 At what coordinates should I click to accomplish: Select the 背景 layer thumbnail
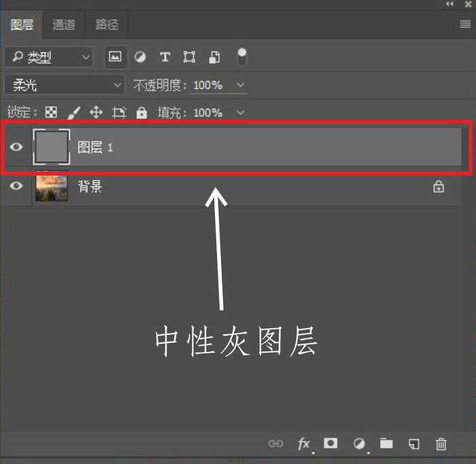pyautogui.click(x=52, y=186)
